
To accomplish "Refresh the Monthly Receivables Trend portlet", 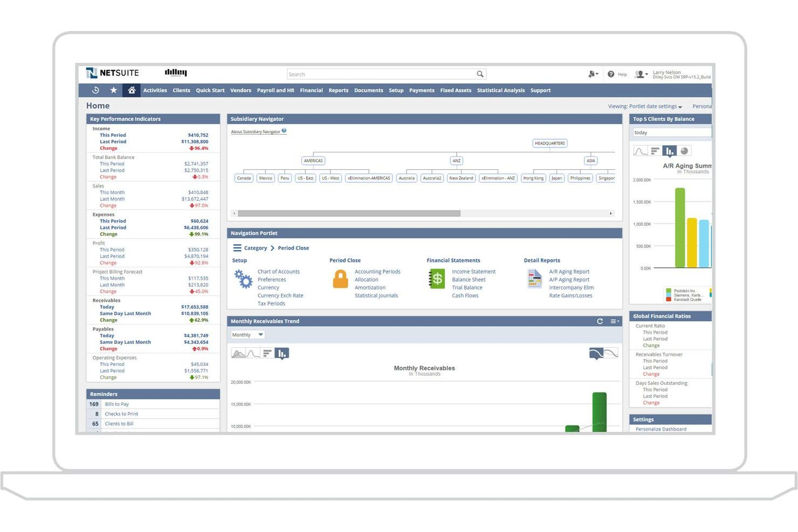I will [600, 321].
